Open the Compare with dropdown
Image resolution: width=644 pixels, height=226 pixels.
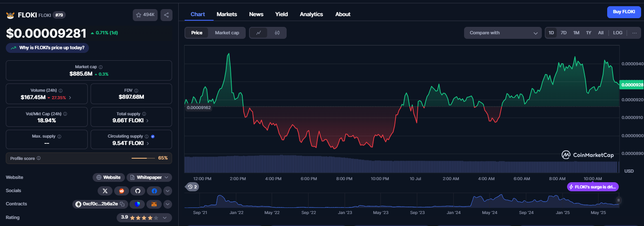click(x=503, y=33)
